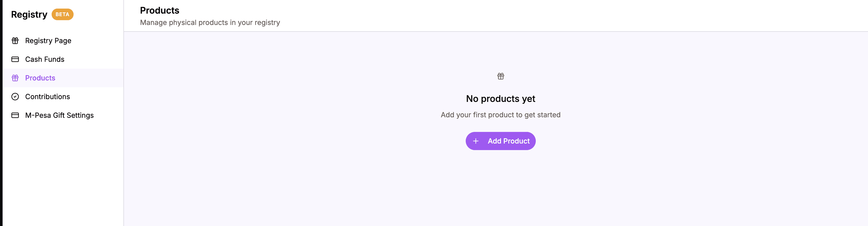Click the Products page title

pos(159,10)
